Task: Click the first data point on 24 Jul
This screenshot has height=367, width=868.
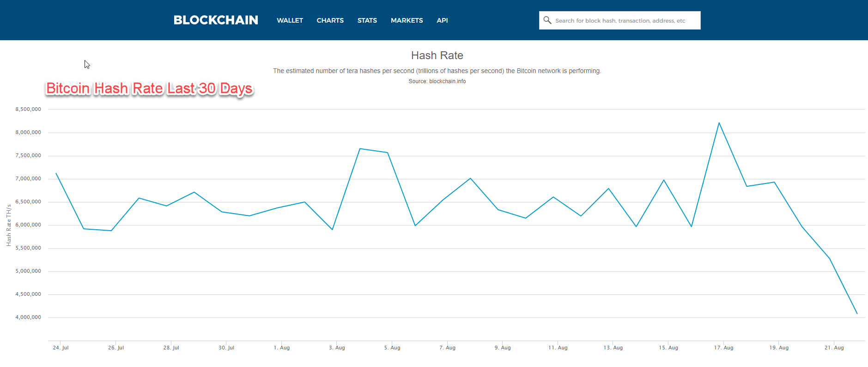Action: click(56, 173)
